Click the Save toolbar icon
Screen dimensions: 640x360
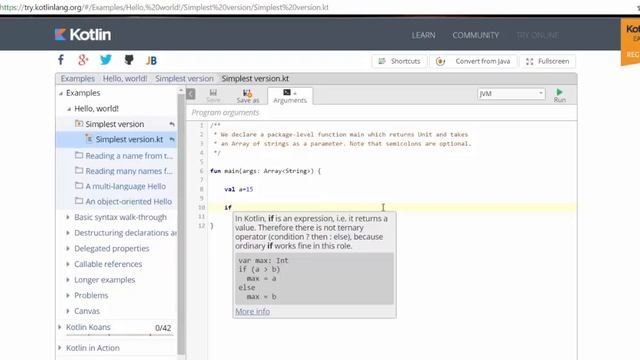213,96
